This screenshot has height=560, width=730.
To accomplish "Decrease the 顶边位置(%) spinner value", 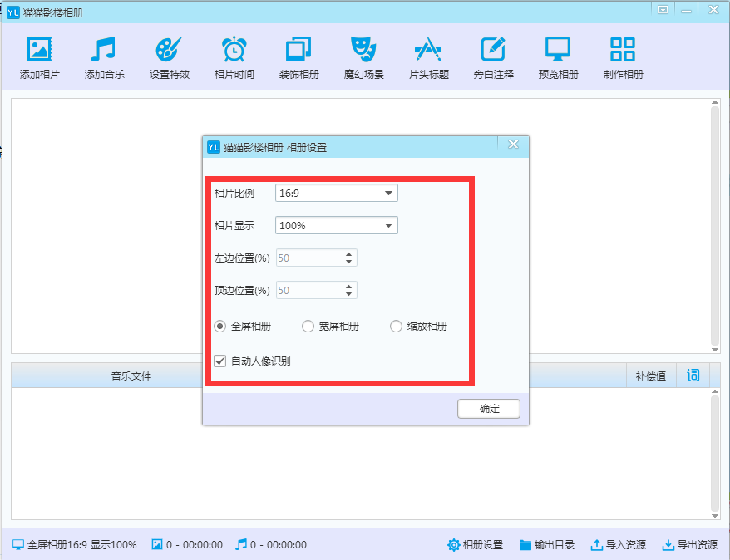I will tap(348, 294).
